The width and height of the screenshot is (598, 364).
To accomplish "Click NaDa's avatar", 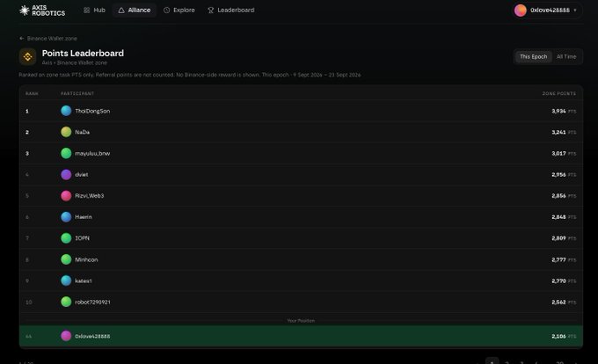I will tap(66, 132).
